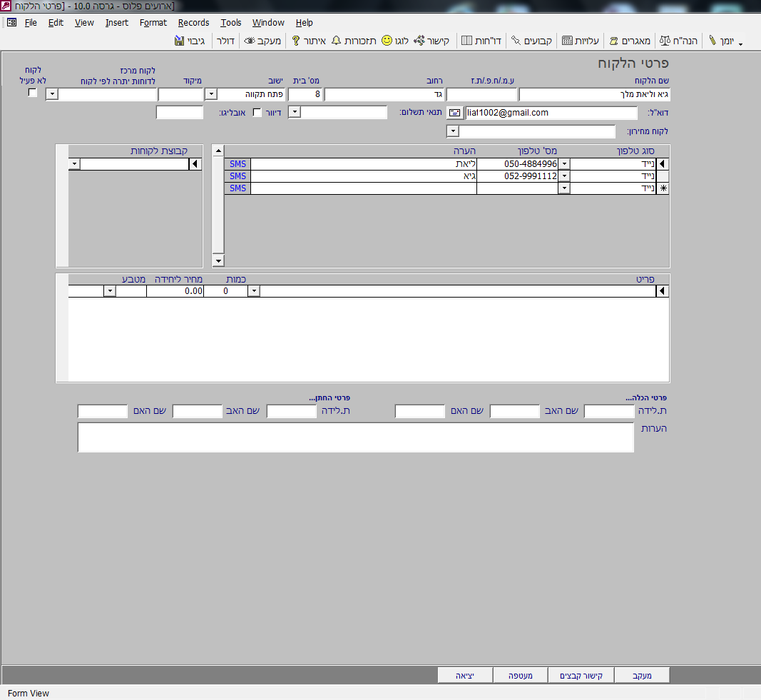Open the תזכורות bell toolbar item
This screenshot has width=761, height=700.
(x=354, y=41)
